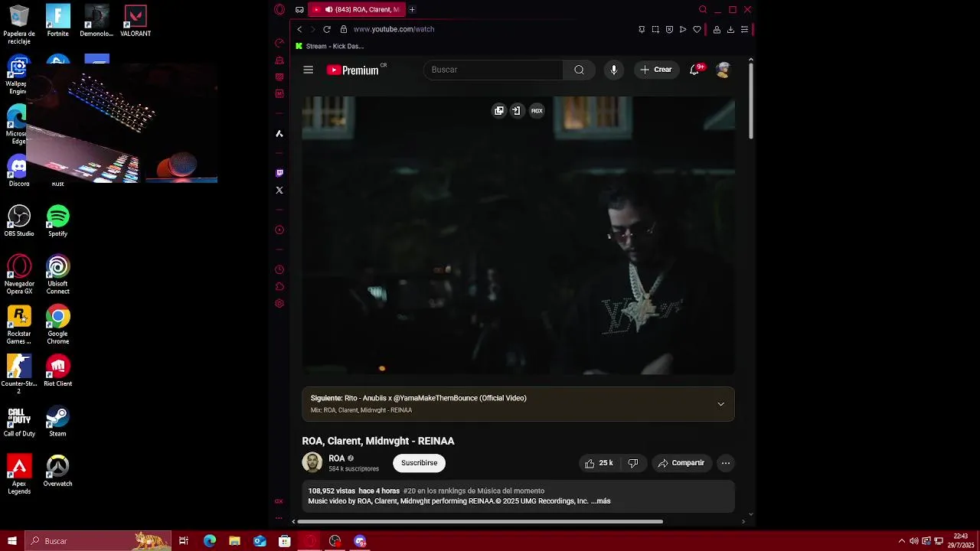This screenshot has width=980, height=551.
Task: Open Settings gear in Opera sidebar
Action: point(279,303)
